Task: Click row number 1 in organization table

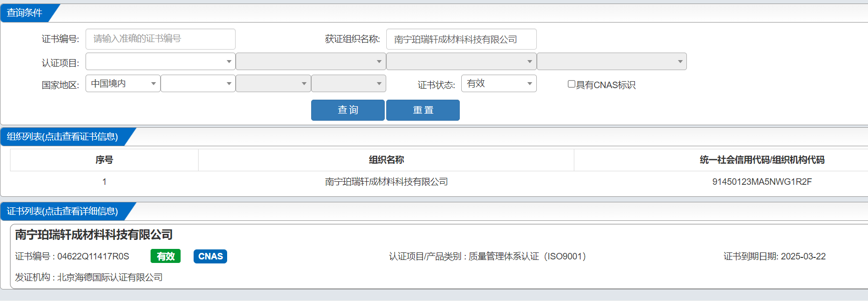Action: point(104,182)
